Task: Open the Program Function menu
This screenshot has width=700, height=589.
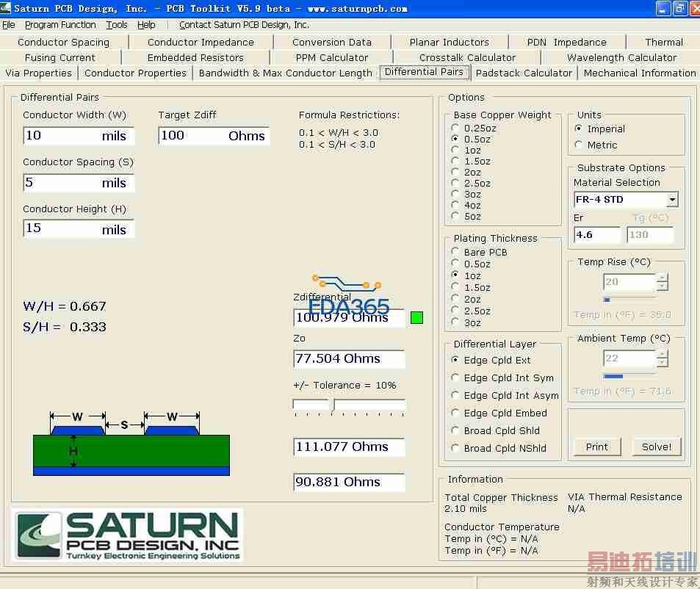Action: [x=60, y=25]
